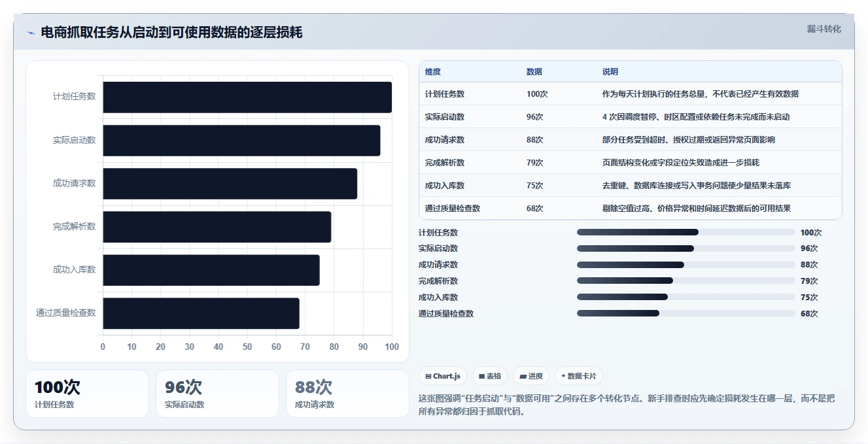Viewport: 868px width, 444px height.
Task: Click the 通过质量检查数 y-axis label
Action: click(x=66, y=313)
